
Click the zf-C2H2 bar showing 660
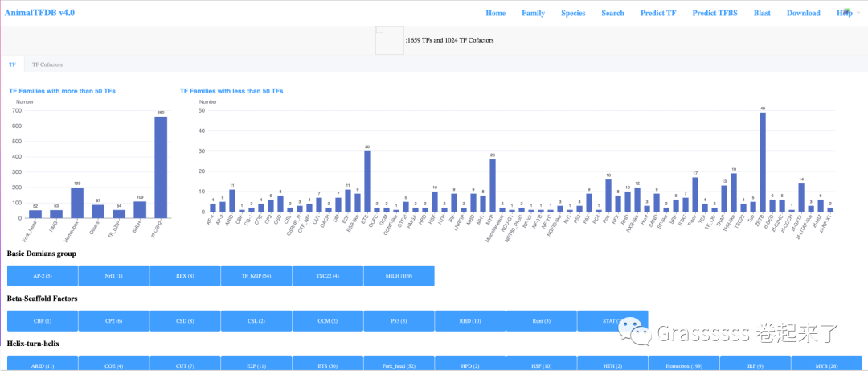161,167
